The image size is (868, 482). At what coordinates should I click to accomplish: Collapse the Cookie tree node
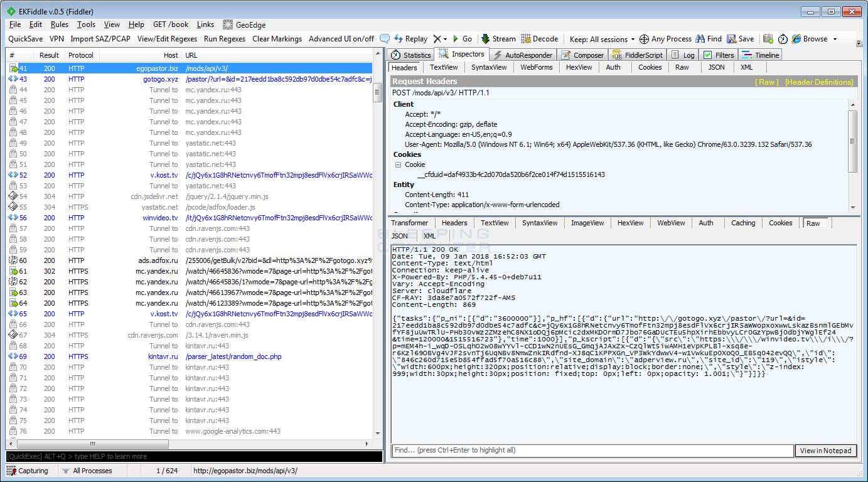398,165
